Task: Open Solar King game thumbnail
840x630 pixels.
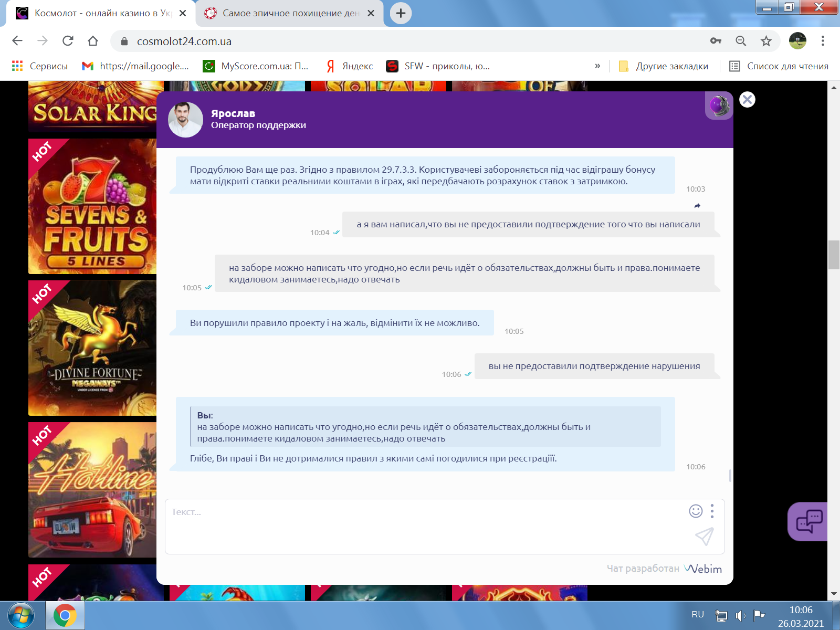Action: click(x=92, y=107)
